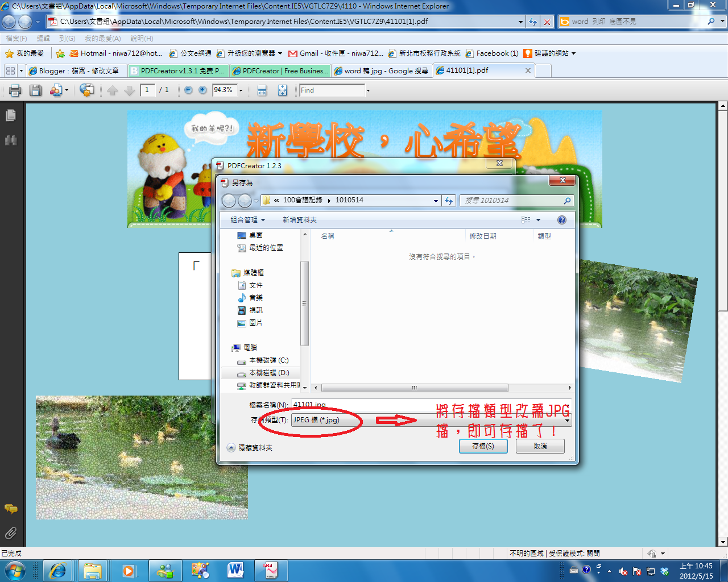Image resolution: width=728 pixels, height=582 pixels.
Task: Open Microsoft Word from the taskbar
Action: [x=236, y=571]
